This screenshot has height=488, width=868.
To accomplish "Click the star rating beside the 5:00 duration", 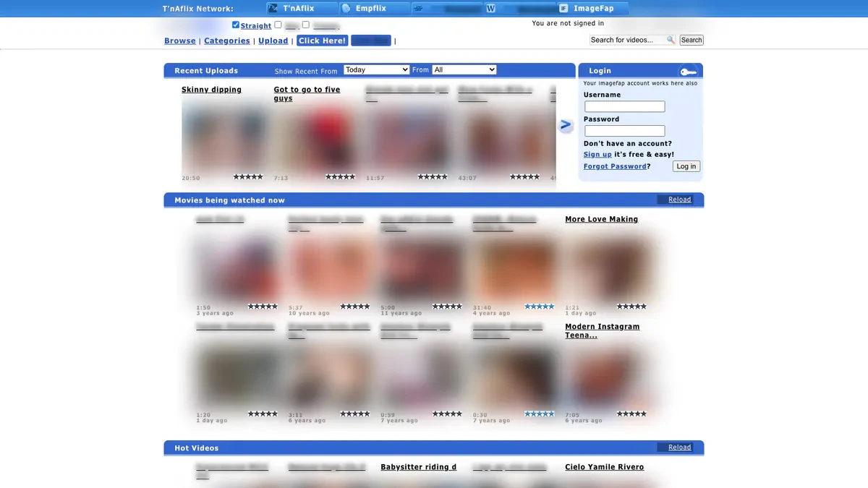I will tap(447, 307).
